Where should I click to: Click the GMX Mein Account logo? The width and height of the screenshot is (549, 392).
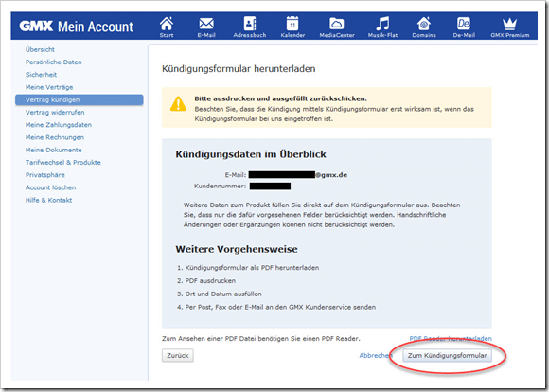(76, 27)
